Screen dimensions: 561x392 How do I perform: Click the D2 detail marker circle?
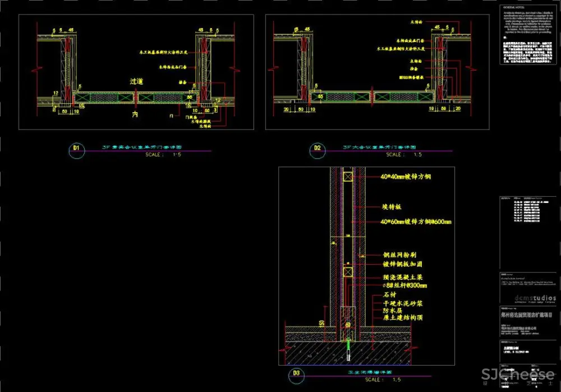click(318, 149)
